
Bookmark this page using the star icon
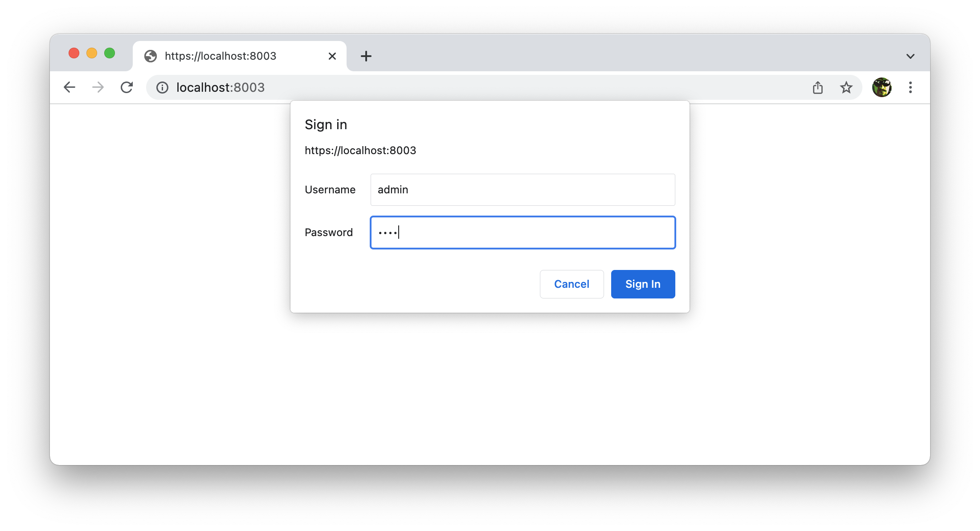coord(846,87)
